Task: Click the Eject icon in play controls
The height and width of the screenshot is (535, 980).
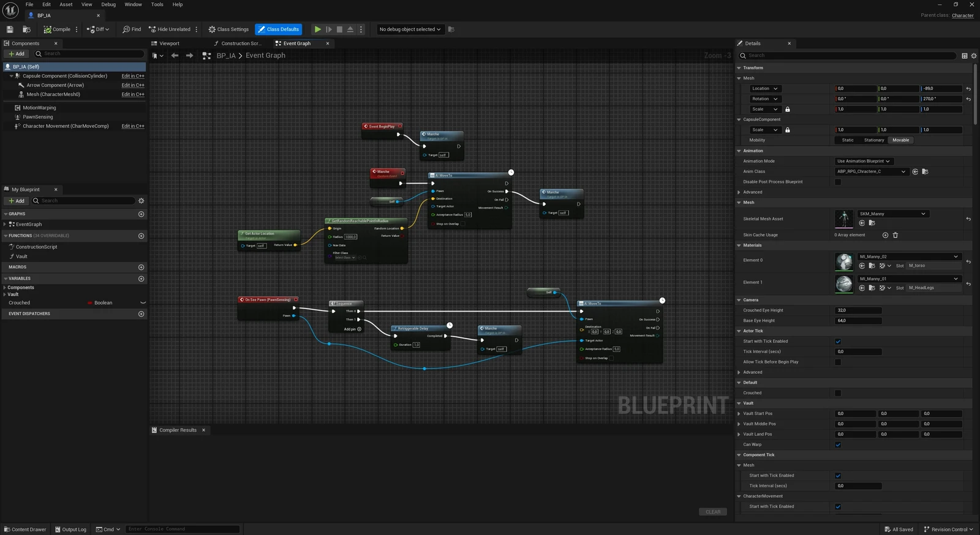Action: pos(350,29)
